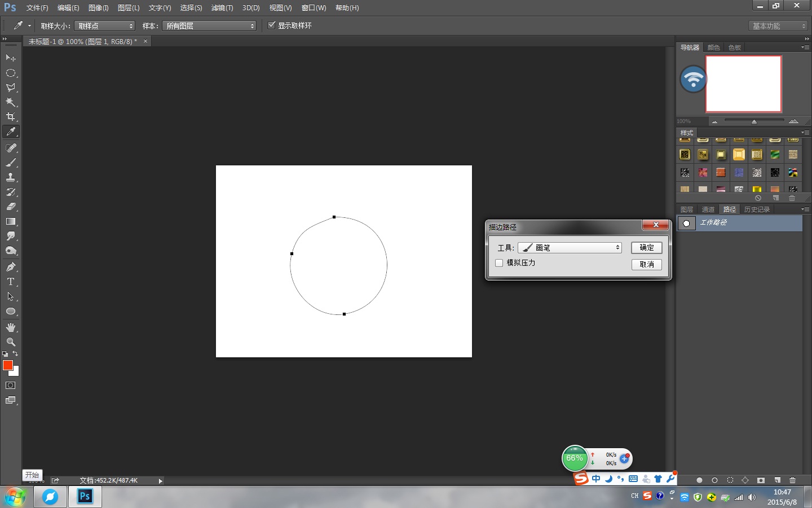Click stroke path with brush icon

click(x=714, y=480)
